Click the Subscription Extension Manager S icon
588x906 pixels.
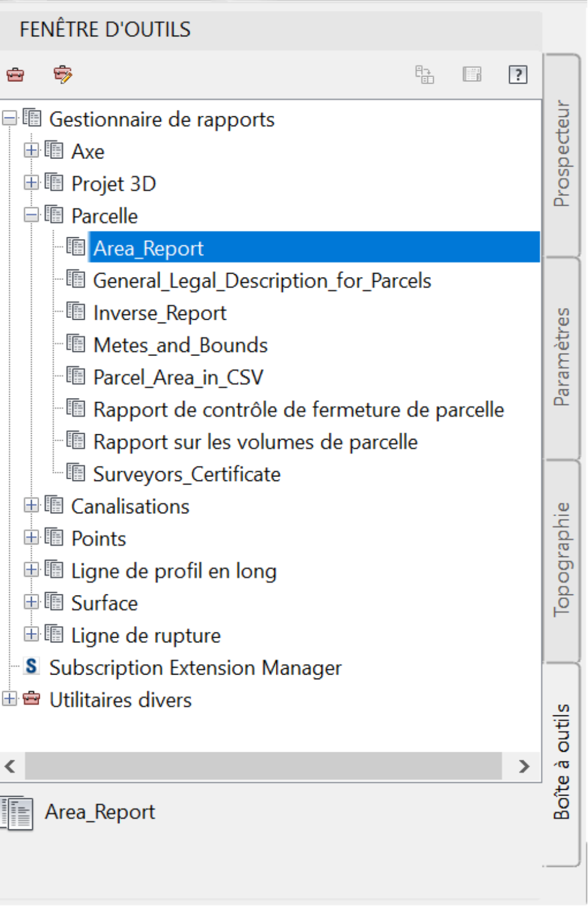[x=32, y=666]
